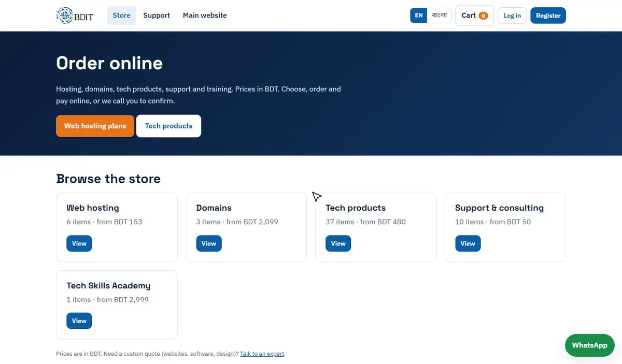
Task: Click the Order online heading
Action: 109,63
